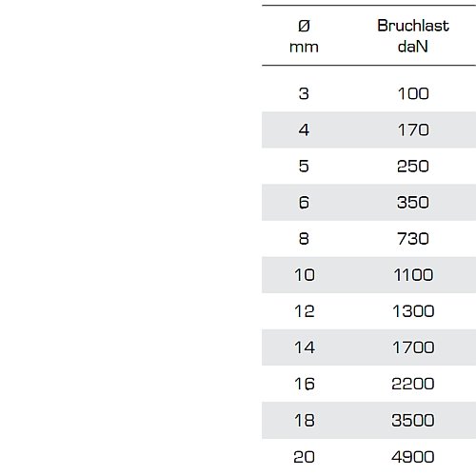Select the diameter 14 row cell
The height and width of the screenshot is (476, 476).
(x=305, y=347)
